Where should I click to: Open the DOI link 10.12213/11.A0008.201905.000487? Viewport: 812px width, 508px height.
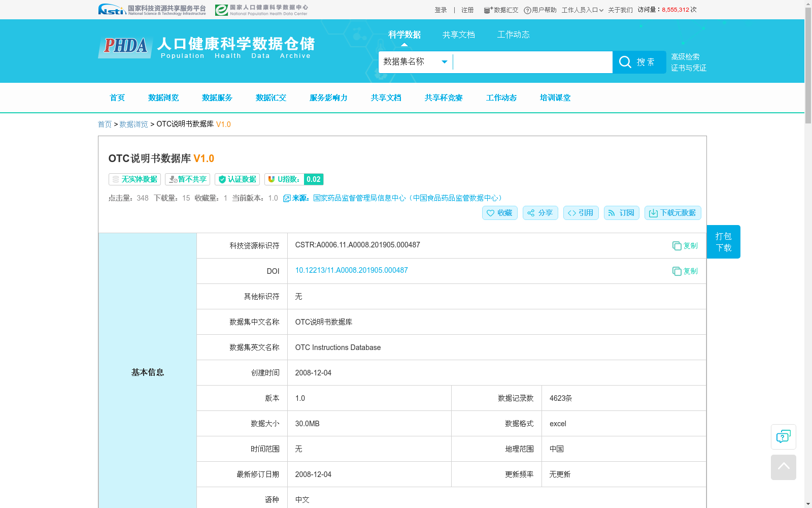click(352, 270)
